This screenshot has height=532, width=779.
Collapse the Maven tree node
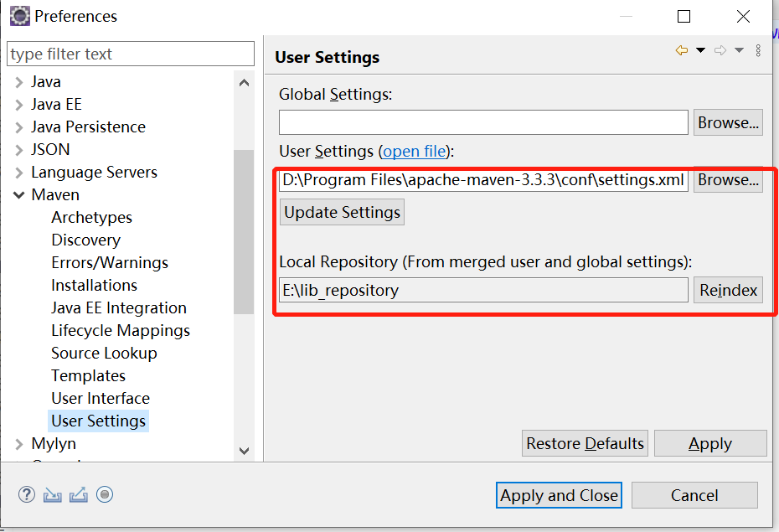click(18, 195)
